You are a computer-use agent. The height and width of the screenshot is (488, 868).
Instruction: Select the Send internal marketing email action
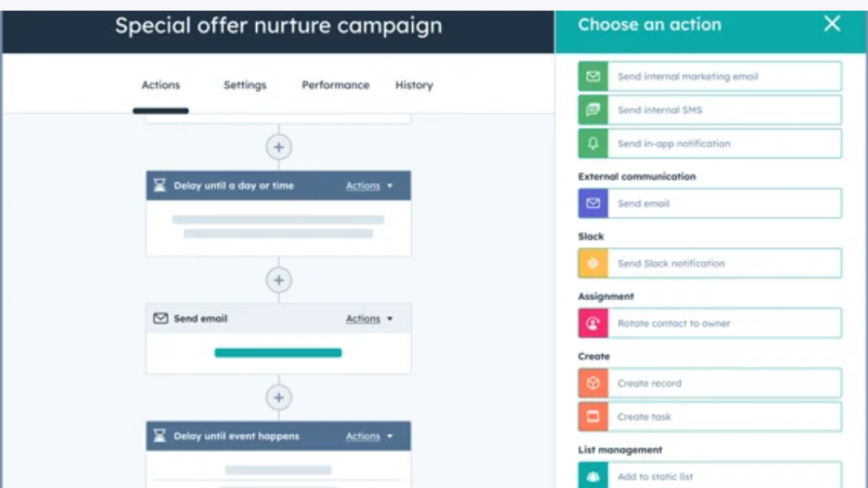[x=709, y=75]
